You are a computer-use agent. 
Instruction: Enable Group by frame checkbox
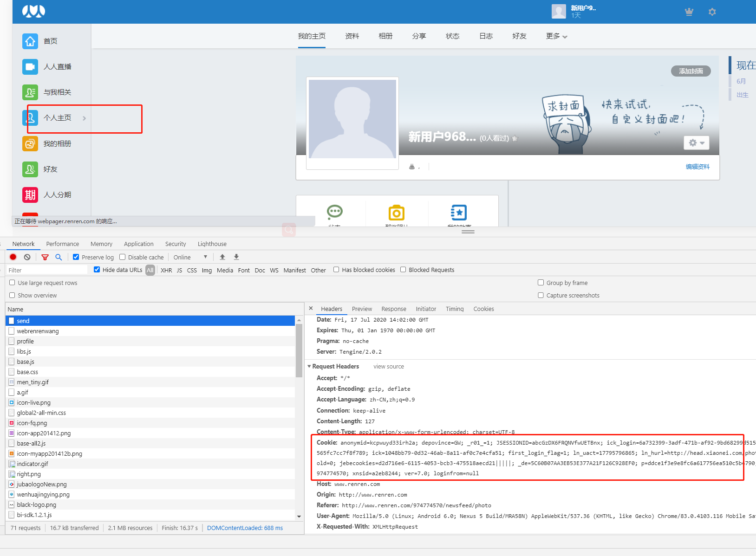(541, 283)
